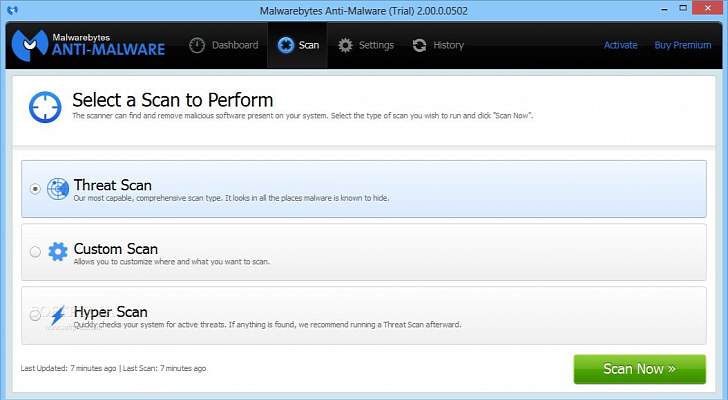Click the Settings gear icon

[346, 45]
